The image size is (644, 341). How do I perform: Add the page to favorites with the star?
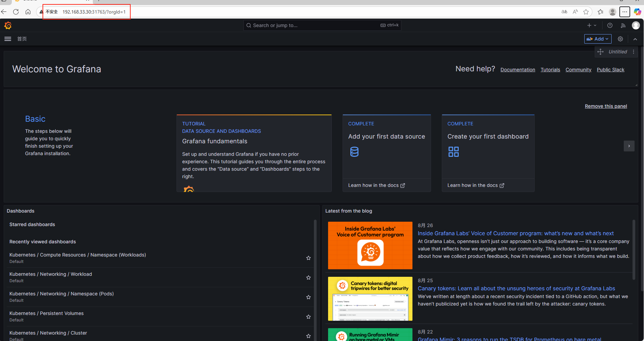coord(586,12)
